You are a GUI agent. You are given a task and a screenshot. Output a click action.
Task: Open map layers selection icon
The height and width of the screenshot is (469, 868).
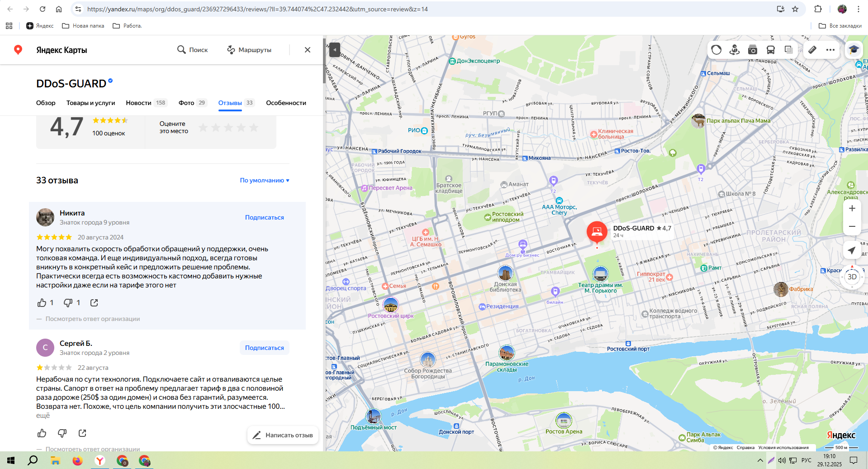click(788, 50)
